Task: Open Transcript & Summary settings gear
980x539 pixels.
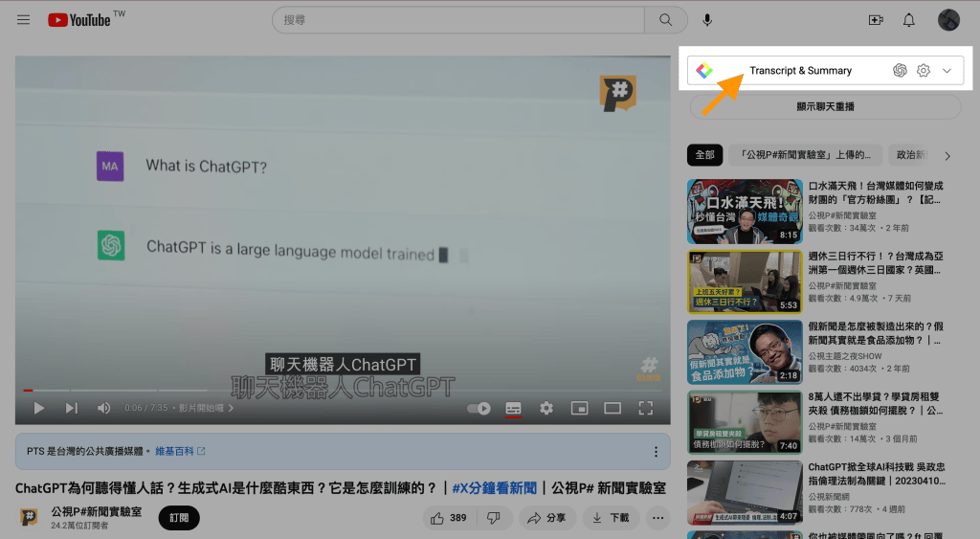Action: pyautogui.click(x=924, y=71)
